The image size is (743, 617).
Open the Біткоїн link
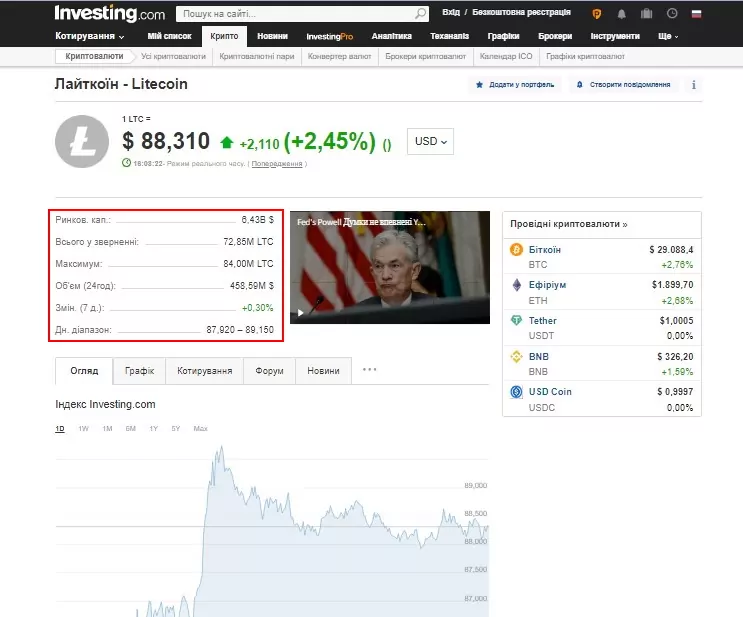[x=544, y=250]
